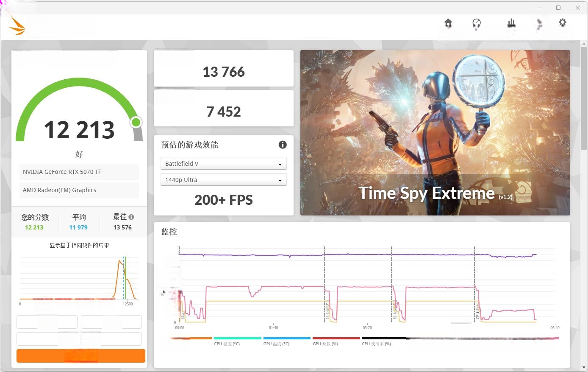The image size is (588, 372).
Task: Close the 3DMark window
Action: 578,8
